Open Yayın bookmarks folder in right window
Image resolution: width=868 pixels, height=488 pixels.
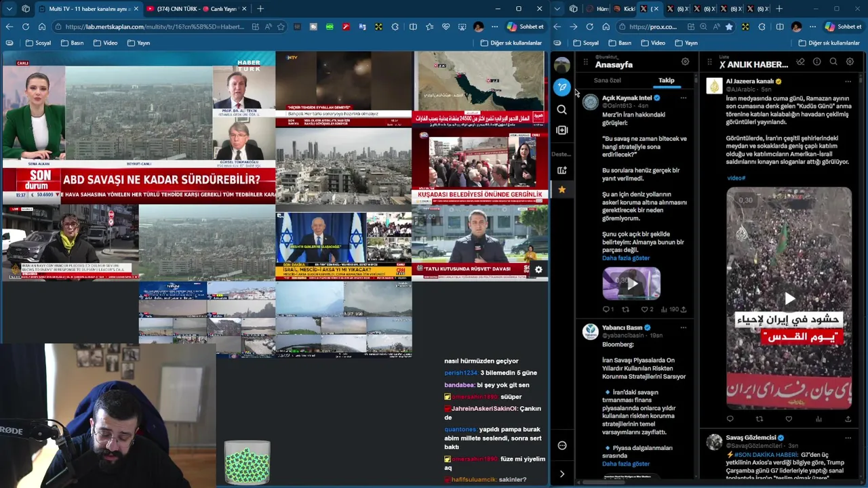click(x=686, y=43)
